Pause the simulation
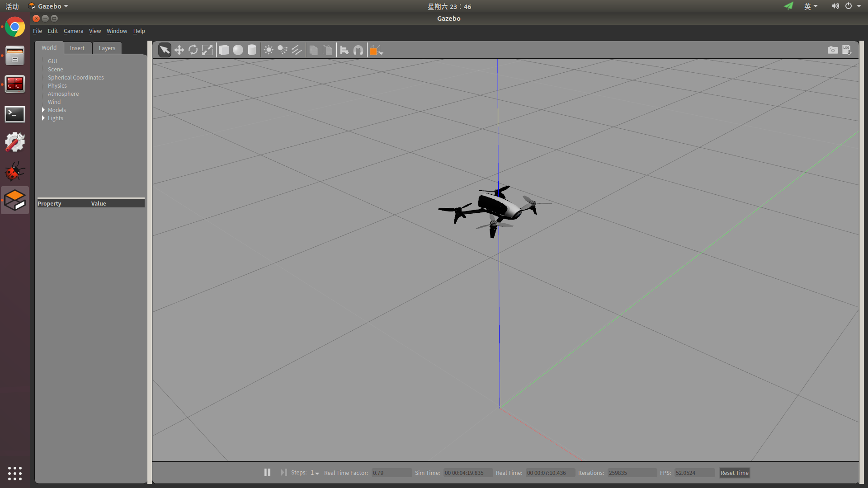Screen dimensions: 868x488 tap(267, 473)
